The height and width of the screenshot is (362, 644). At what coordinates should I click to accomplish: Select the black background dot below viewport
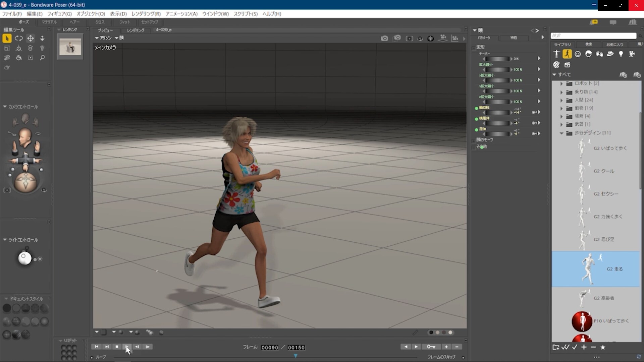tap(431, 333)
